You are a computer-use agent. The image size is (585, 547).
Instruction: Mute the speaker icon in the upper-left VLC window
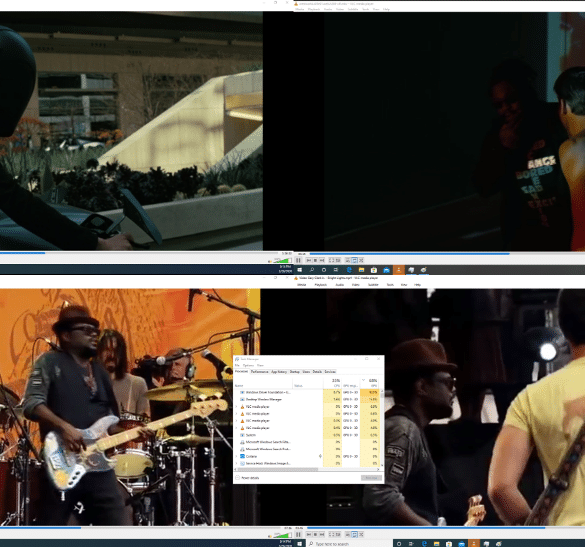pyautogui.click(x=270, y=261)
